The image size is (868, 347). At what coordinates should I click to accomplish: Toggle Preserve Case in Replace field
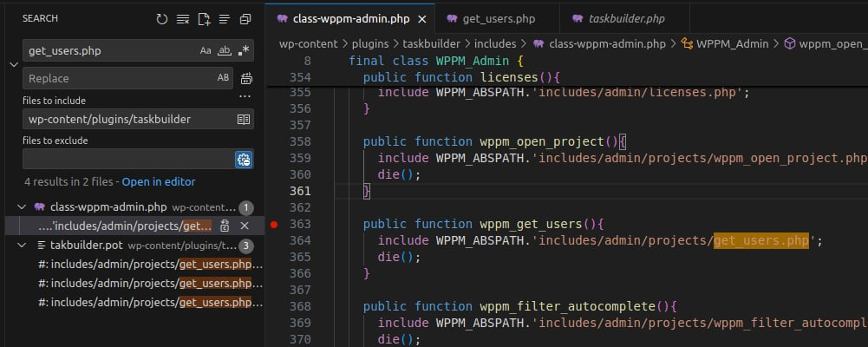(x=223, y=78)
